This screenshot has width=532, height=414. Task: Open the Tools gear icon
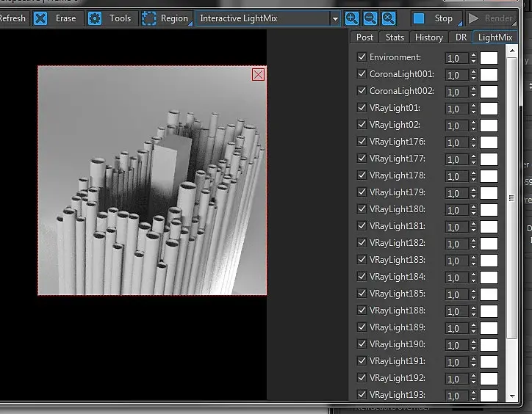click(95, 18)
